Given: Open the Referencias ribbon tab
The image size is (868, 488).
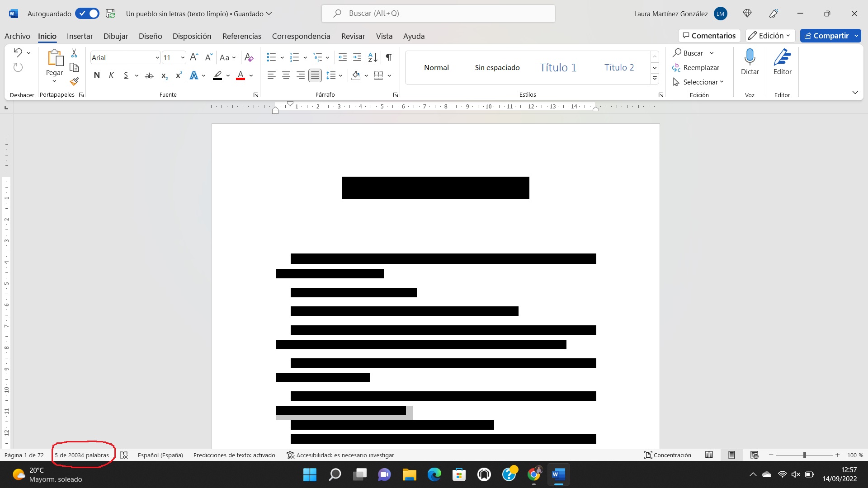Looking at the screenshot, I should coord(241,36).
